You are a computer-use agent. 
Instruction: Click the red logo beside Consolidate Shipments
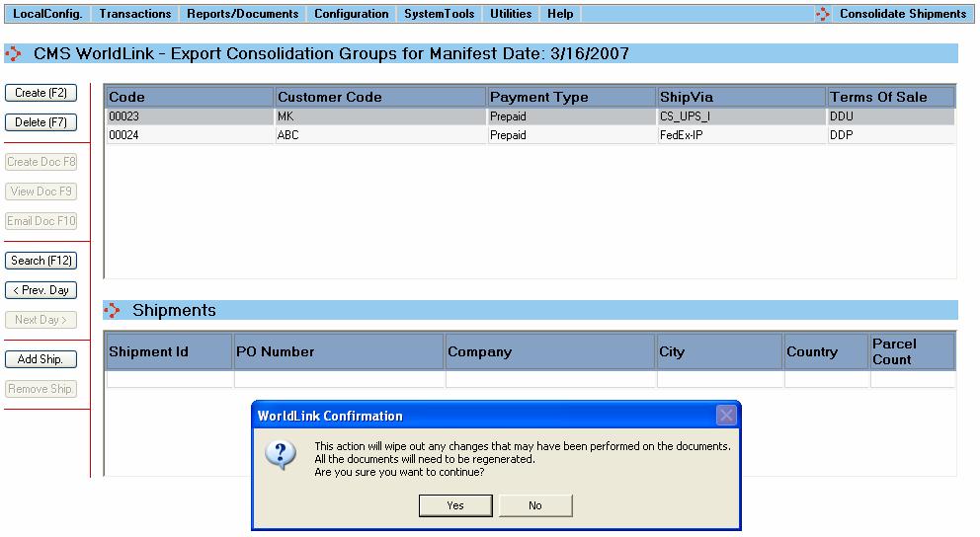823,14
